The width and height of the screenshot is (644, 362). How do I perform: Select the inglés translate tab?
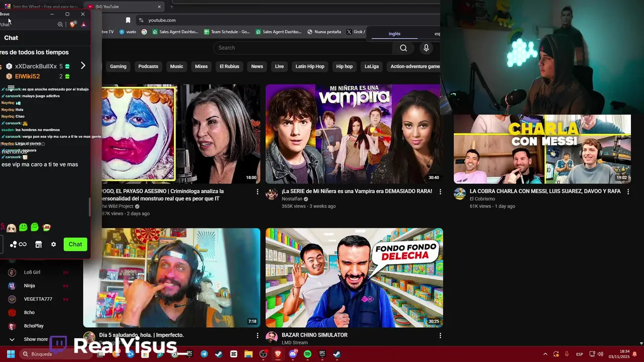point(394,34)
